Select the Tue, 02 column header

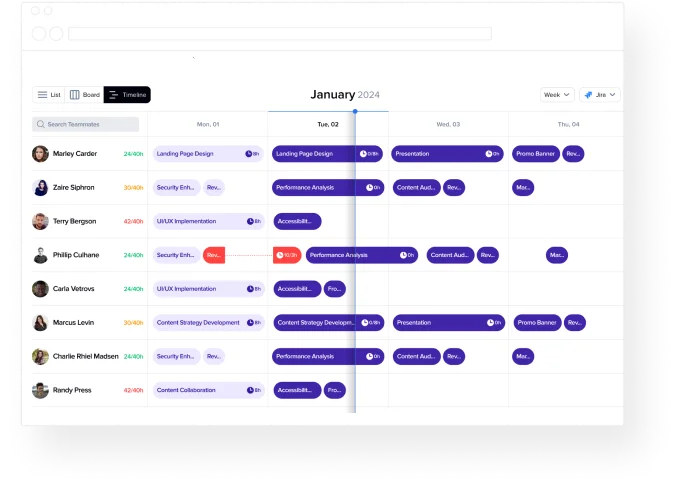click(x=328, y=124)
